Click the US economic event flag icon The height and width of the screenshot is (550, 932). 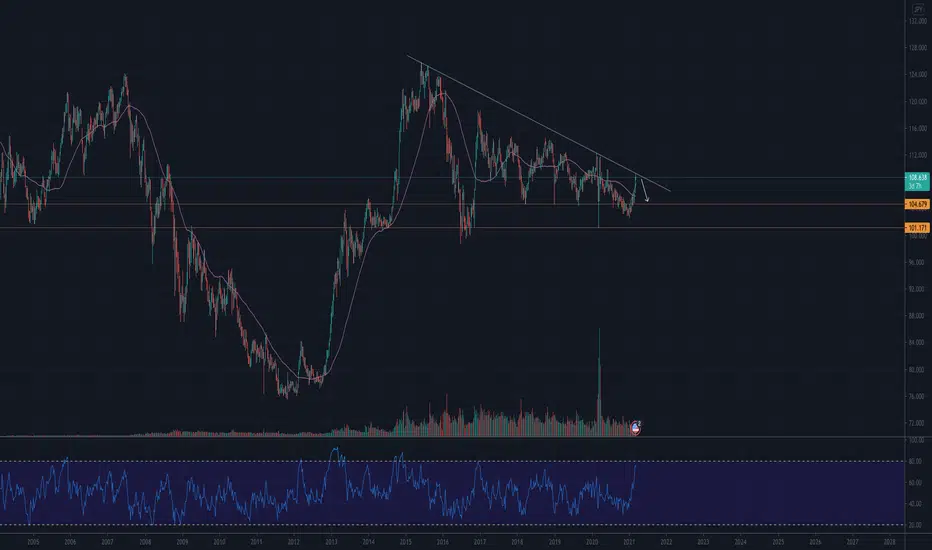tap(635, 427)
